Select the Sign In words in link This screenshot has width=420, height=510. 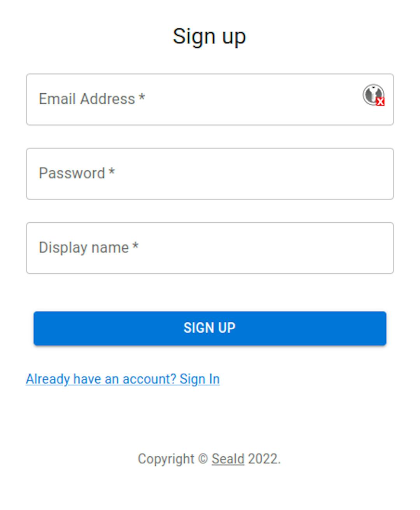199,379
